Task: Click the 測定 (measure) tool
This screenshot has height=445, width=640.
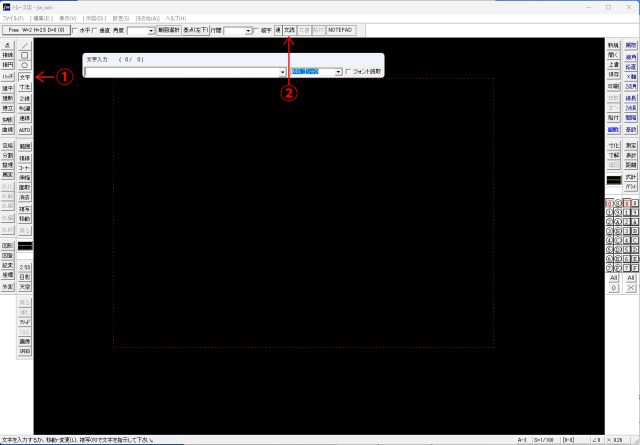Action: 631,146
